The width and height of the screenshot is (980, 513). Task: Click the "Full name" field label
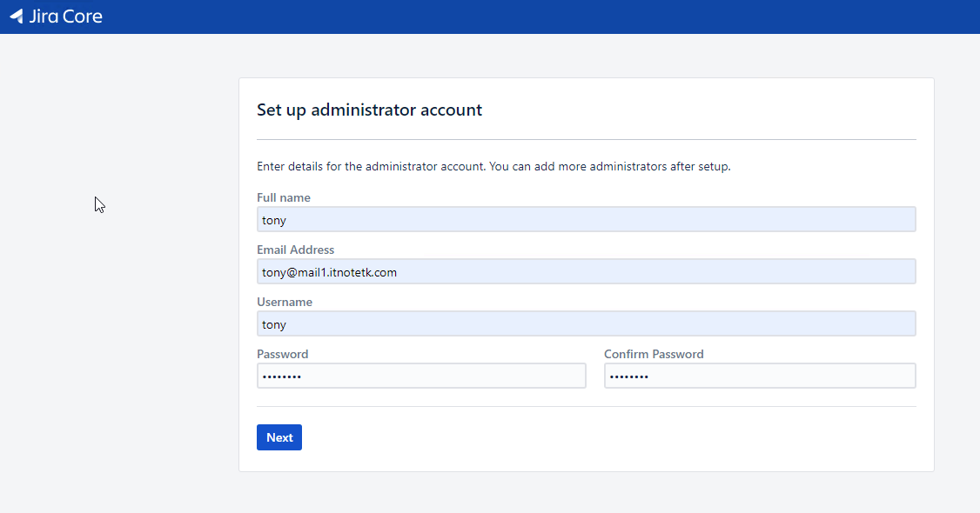coord(284,197)
